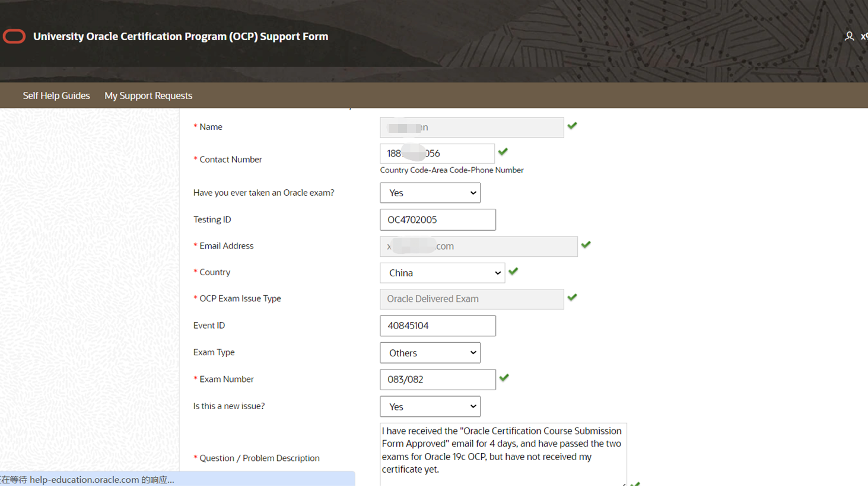The height and width of the screenshot is (494, 868).
Task: Click the Contact Number input field
Action: pyautogui.click(x=437, y=154)
